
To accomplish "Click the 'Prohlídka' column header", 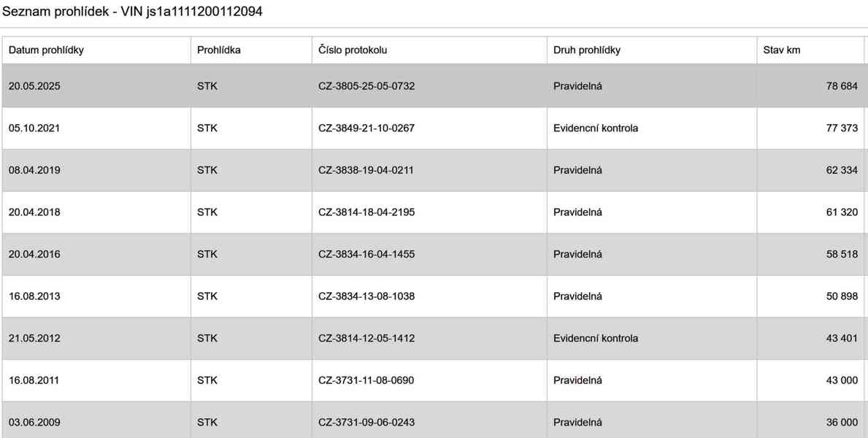I will point(218,50).
